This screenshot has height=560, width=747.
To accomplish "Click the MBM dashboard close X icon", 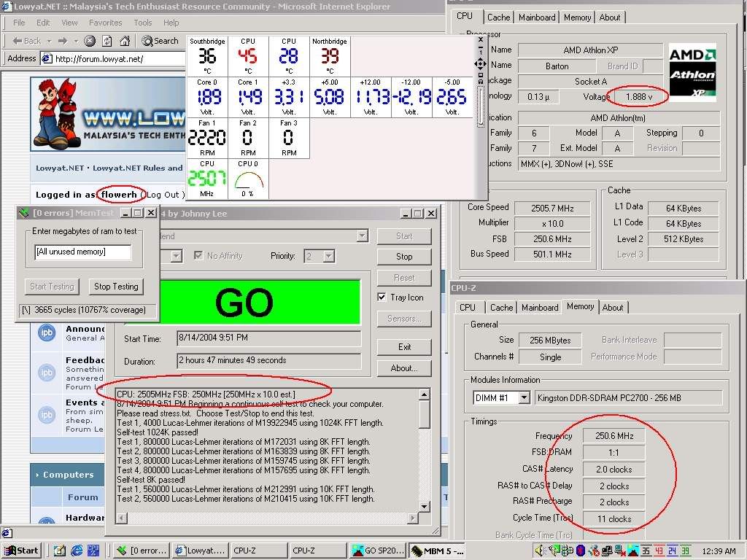I will pyautogui.click(x=480, y=40).
